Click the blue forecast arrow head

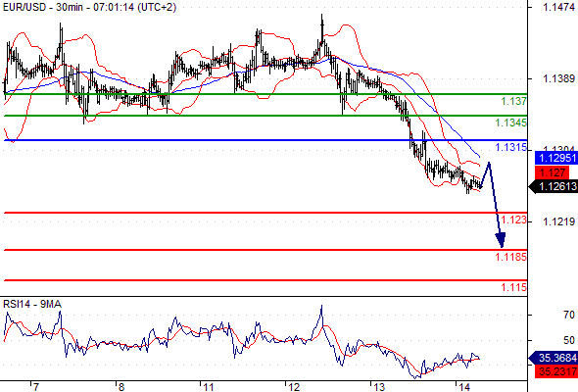tap(501, 240)
